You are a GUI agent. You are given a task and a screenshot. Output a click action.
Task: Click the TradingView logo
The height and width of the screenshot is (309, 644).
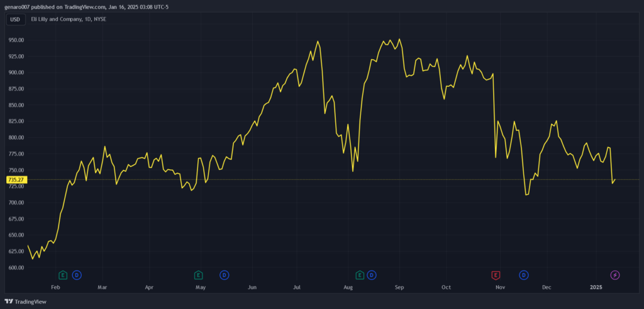26,301
